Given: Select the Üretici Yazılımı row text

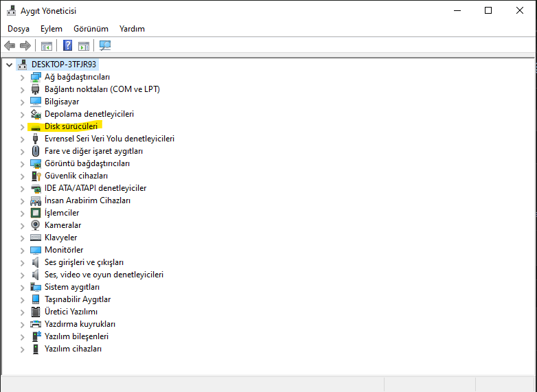Looking at the screenshot, I should (x=71, y=312).
